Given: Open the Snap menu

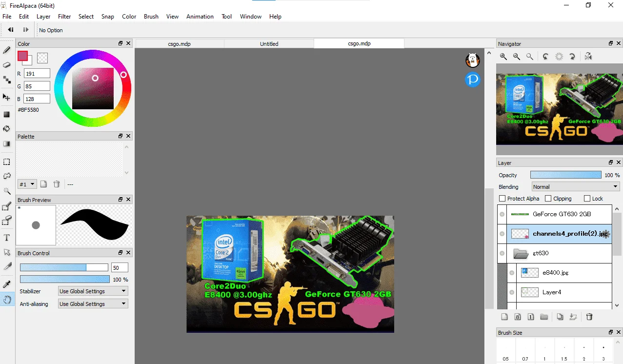Looking at the screenshot, I should (x=108, y=16).
